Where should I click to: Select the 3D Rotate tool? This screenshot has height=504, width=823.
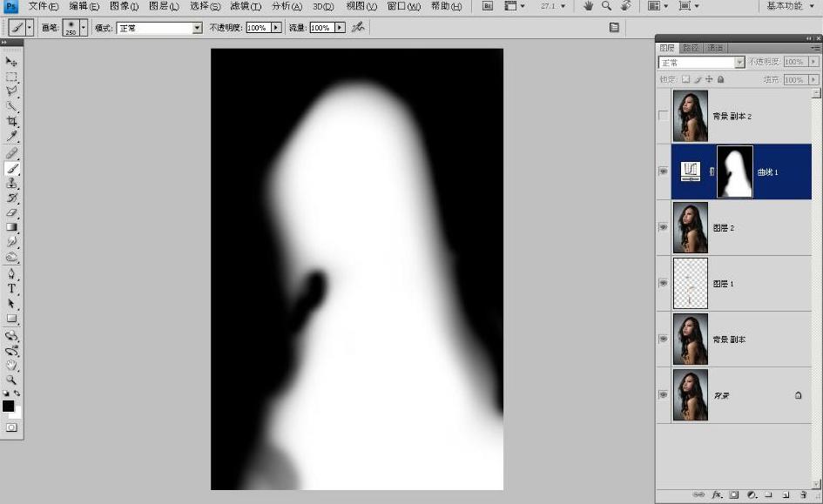11,336
